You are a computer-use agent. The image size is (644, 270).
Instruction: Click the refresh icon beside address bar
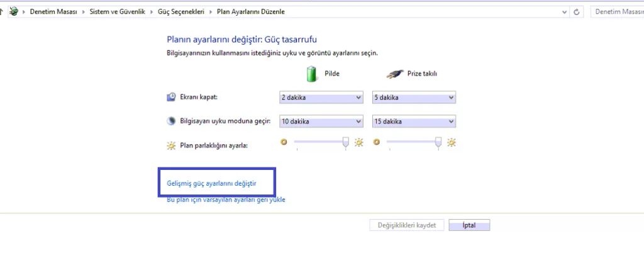(577, 12)
